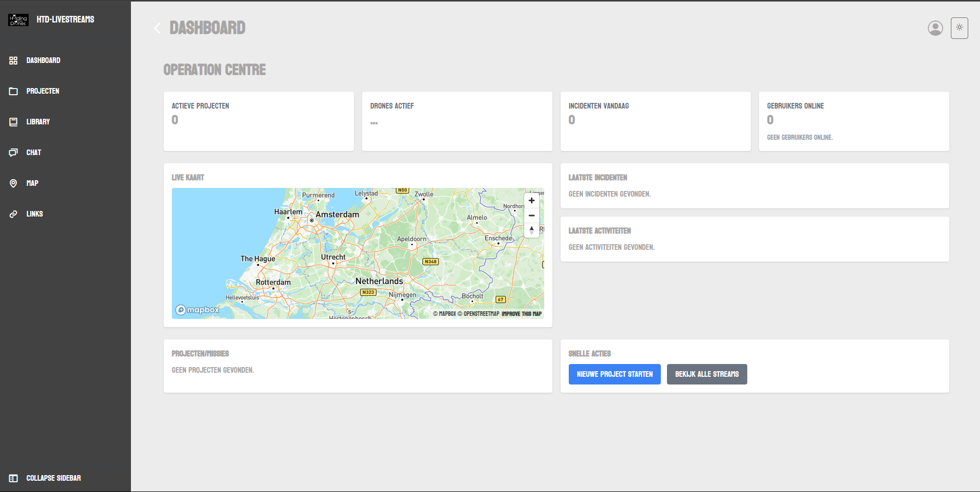The image size is (980, 492).
Task: Open the user profile icon top right
Action: [x=935, y=28]
